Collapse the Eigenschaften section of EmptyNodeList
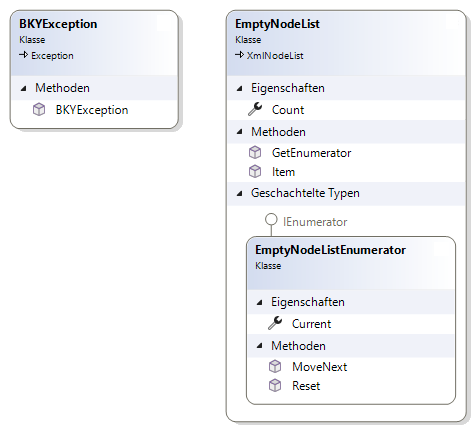475x430 pixels. point(239,88)
